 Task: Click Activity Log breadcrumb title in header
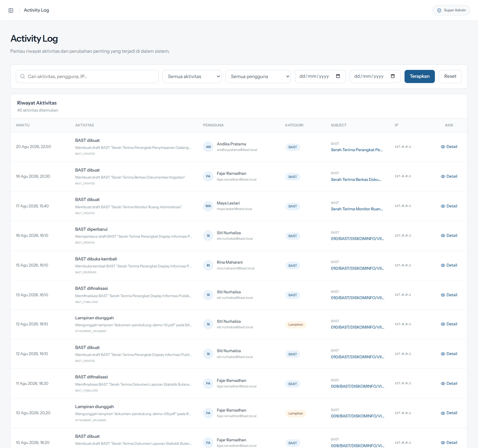36,10
